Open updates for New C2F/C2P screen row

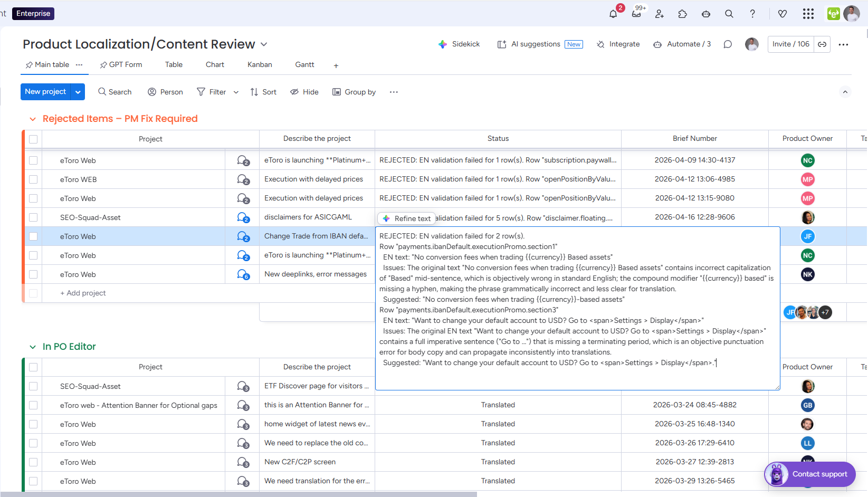pyautogui.click(x=243, y=462)
